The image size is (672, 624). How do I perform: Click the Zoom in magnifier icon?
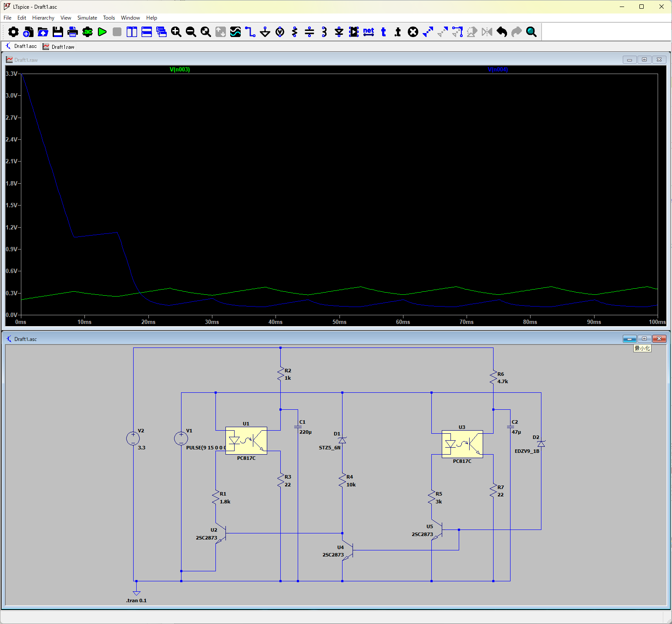(x=176, y=32)
